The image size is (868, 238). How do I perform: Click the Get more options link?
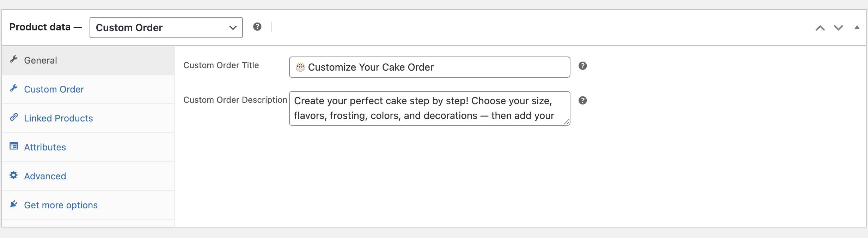(x=61, y=205)
